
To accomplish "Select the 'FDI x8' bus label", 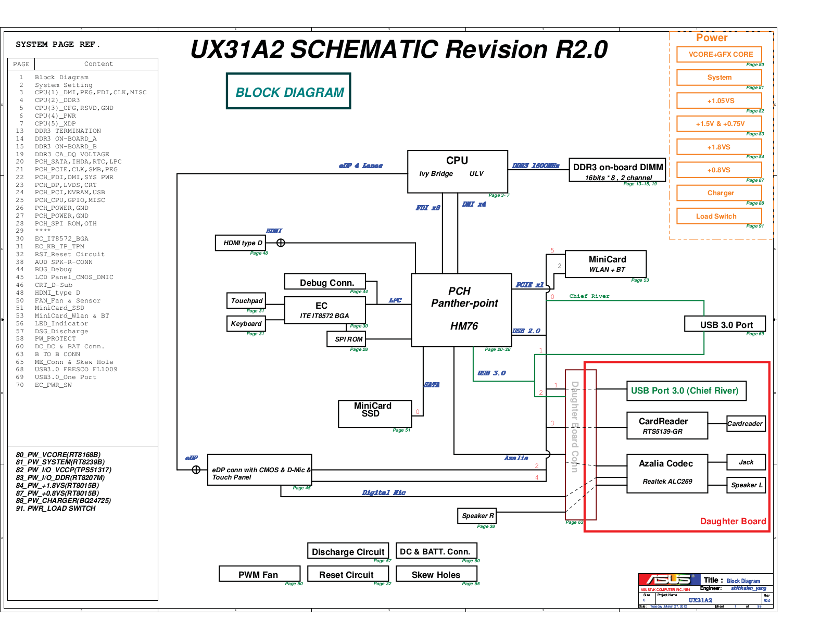I will tap(428, 208).
